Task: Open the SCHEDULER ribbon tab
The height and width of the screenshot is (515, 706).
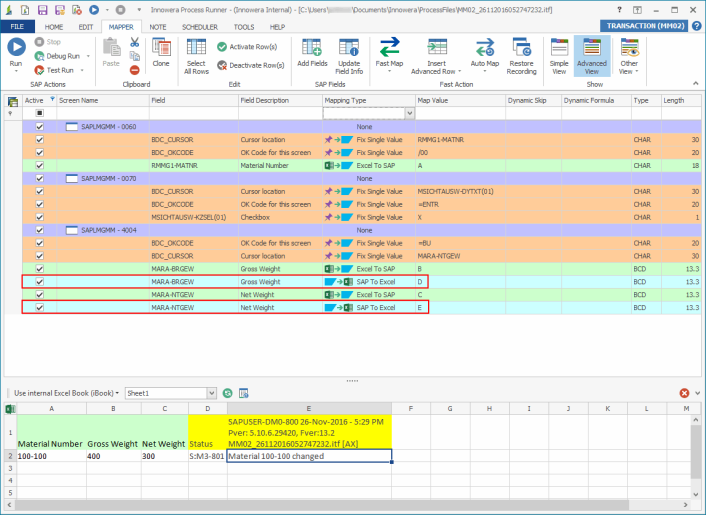Action: pos(198,27)
